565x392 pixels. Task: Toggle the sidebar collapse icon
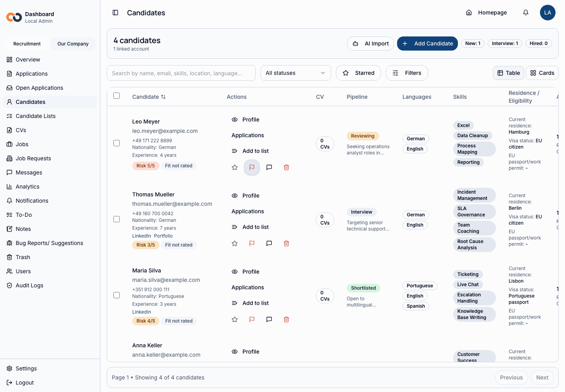[x=115, y=13]
